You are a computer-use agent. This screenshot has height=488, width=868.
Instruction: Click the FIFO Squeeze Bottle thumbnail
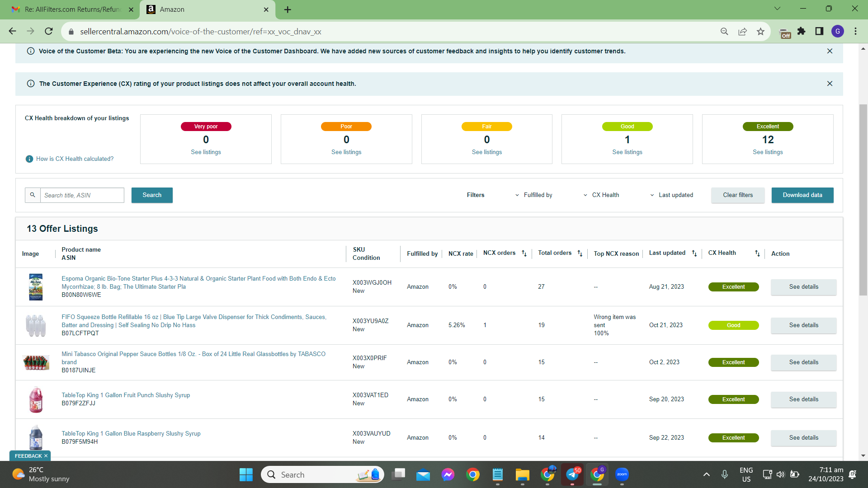(36, 325)
